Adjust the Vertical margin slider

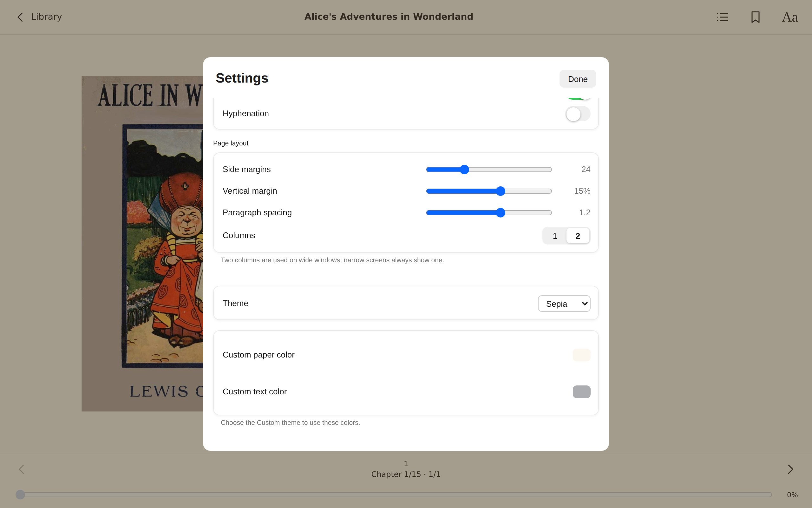click(489, 191)
